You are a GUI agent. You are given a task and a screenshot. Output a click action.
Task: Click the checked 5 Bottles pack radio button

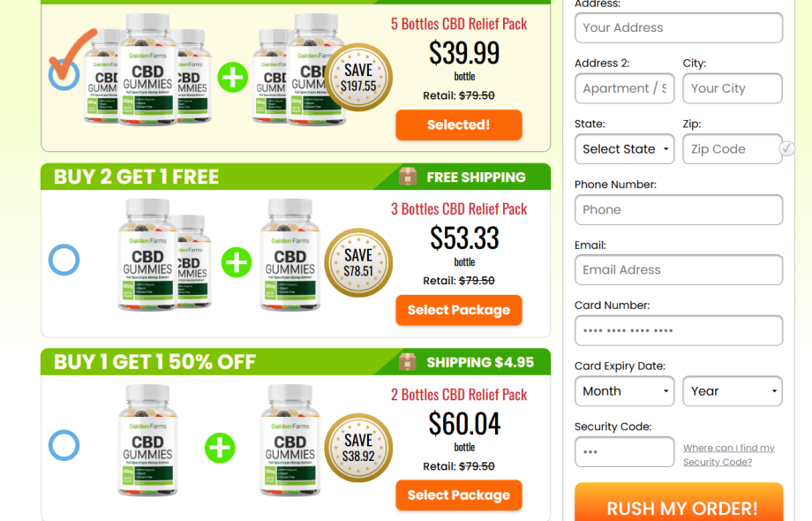64,74
